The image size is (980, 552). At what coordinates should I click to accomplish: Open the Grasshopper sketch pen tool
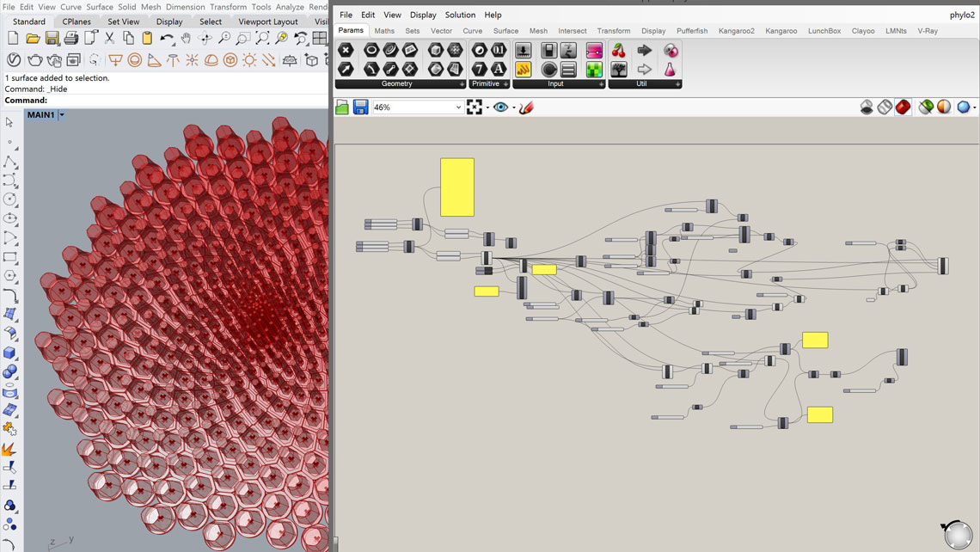(x=526, y=107)
